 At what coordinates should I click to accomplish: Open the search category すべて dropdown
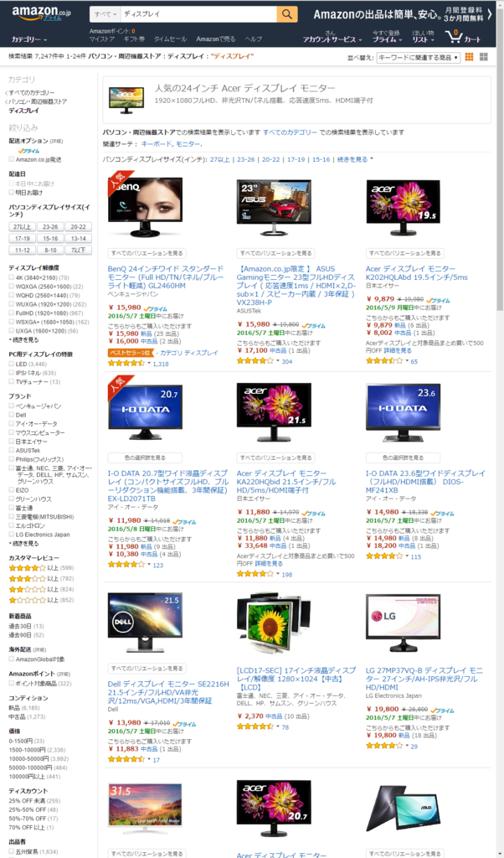pyautogui.click(x=105, y=13)
